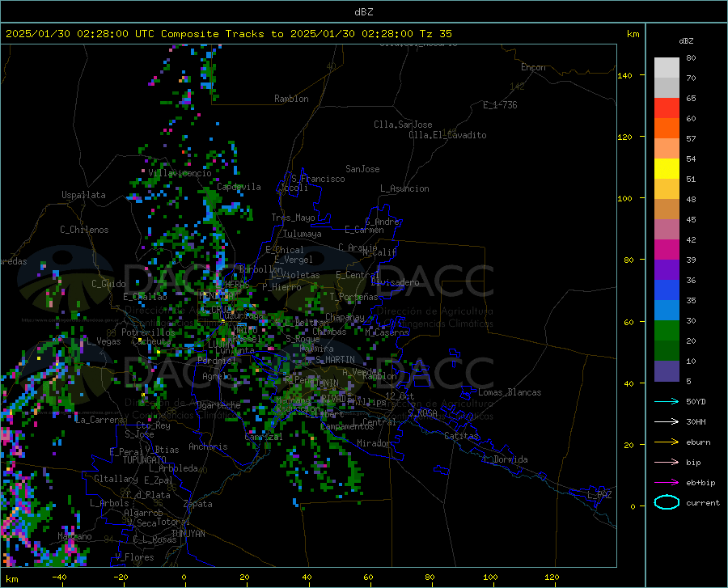Select the yellow 54 dBZ color swatch

point(667,169)
